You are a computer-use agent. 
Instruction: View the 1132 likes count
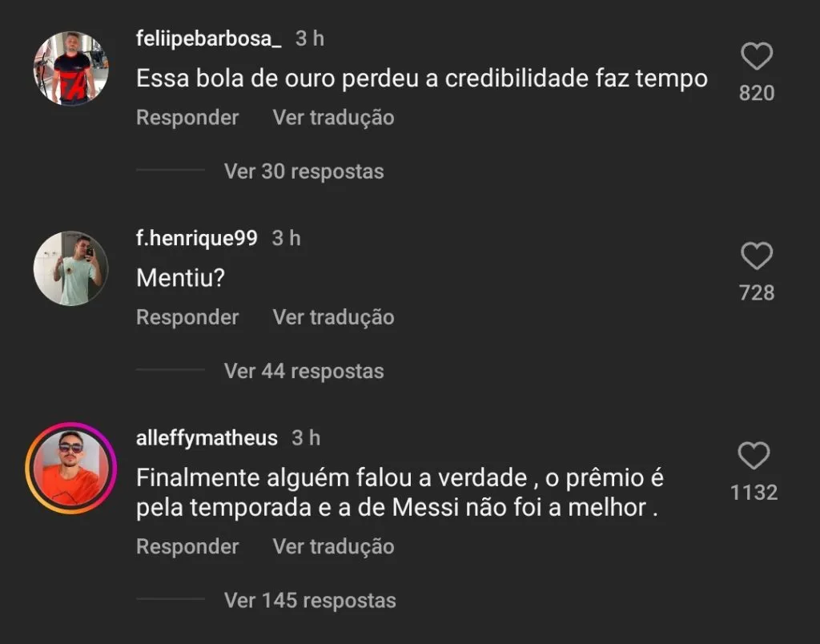[754, 493]
